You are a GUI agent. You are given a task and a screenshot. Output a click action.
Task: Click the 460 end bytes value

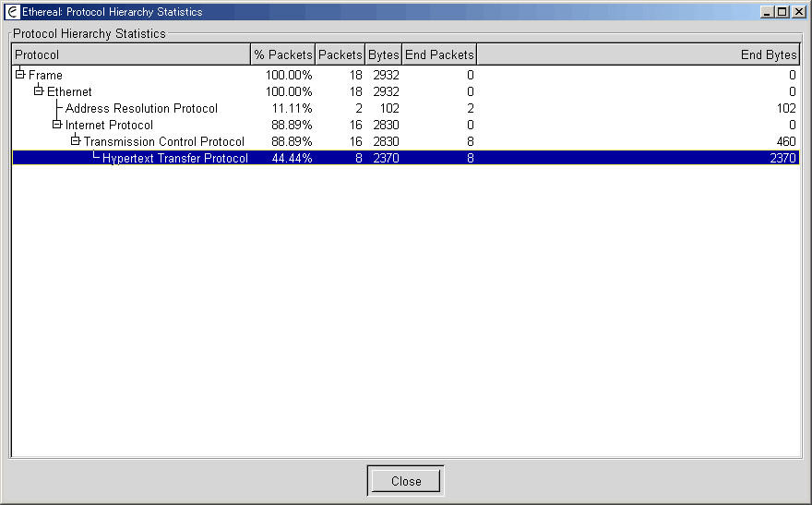point(786,141)
